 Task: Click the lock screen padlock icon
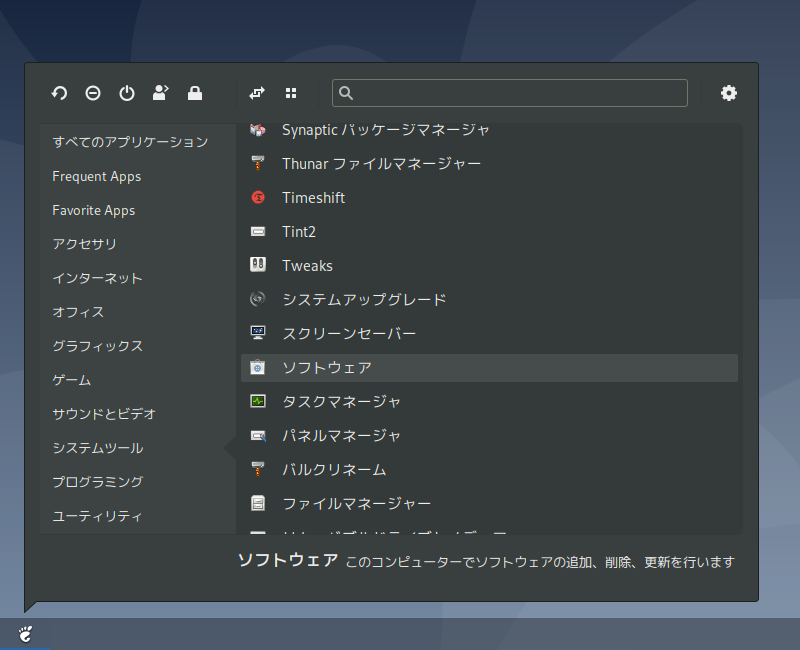pos(195,93)
